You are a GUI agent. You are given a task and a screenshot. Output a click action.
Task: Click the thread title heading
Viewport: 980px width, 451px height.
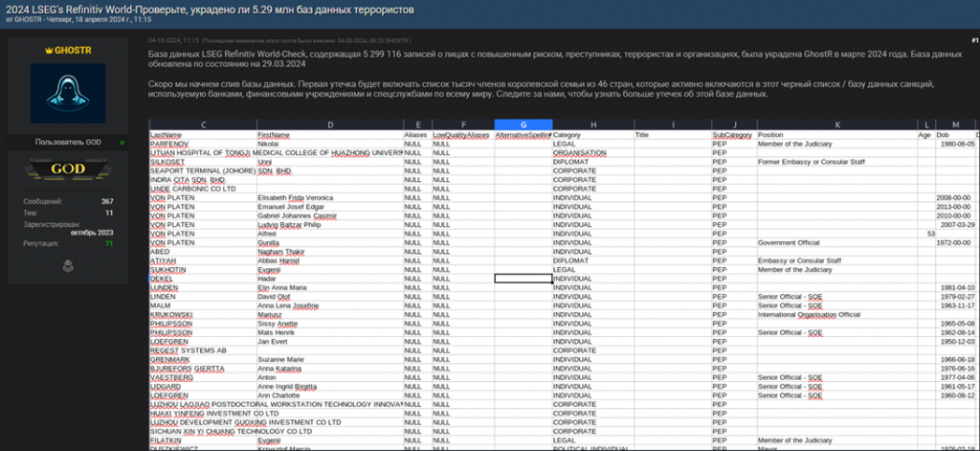(210, 7)
